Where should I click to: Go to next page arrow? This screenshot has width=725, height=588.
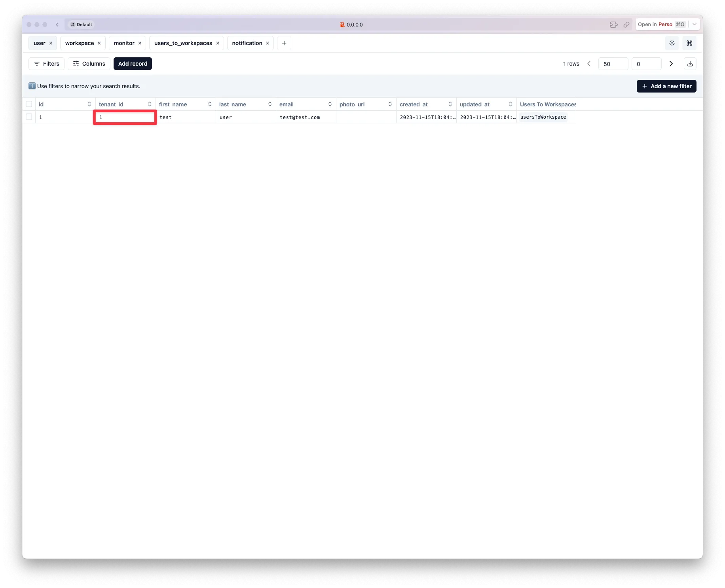click(671, 64)
